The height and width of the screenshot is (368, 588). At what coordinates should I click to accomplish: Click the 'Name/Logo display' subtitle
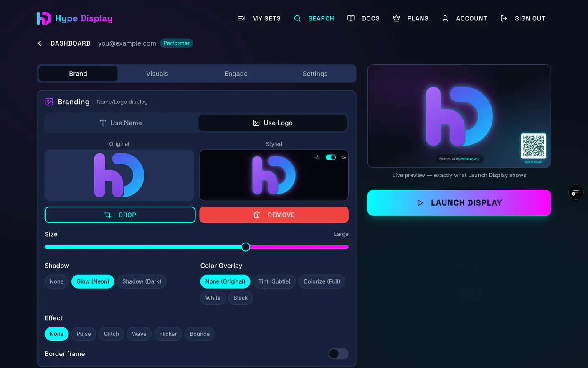(122, 102)
